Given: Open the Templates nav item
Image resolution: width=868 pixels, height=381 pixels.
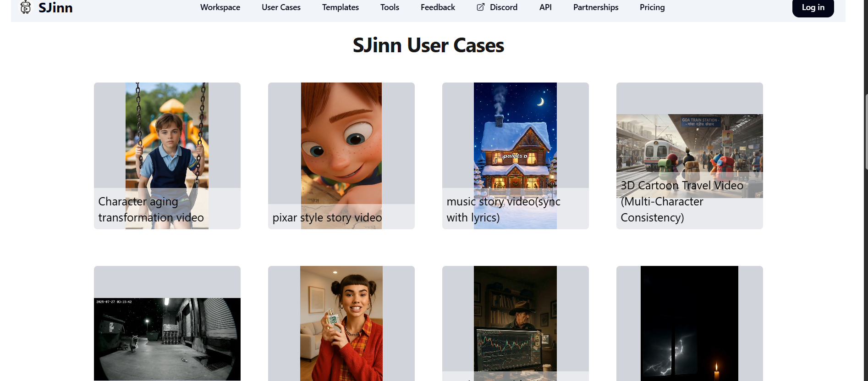Looking at the screenshot, I should point(341,7).
